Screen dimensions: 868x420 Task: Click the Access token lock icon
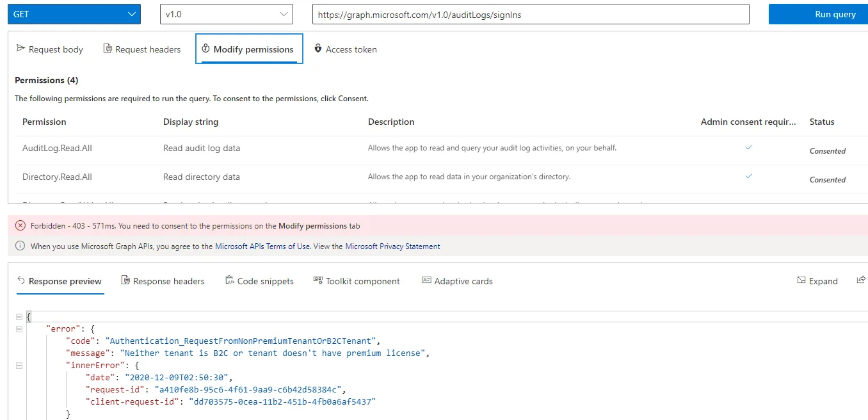tap(317, 49)
